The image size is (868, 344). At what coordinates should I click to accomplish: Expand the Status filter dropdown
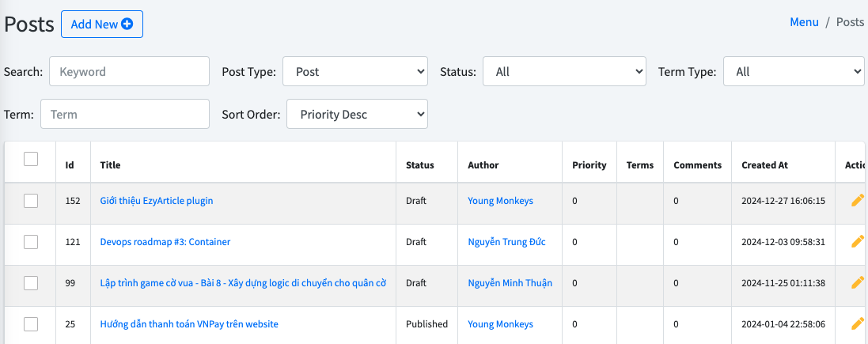click(x=563, y=72)
